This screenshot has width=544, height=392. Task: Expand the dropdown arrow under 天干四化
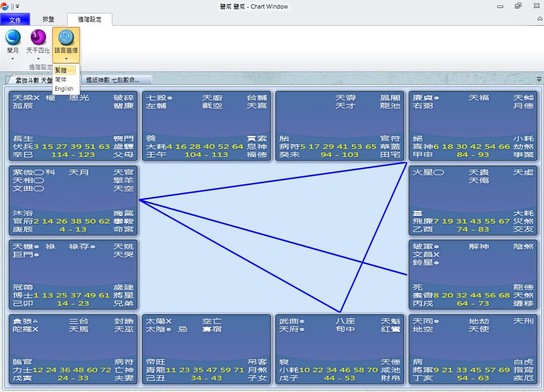(38, 59)
